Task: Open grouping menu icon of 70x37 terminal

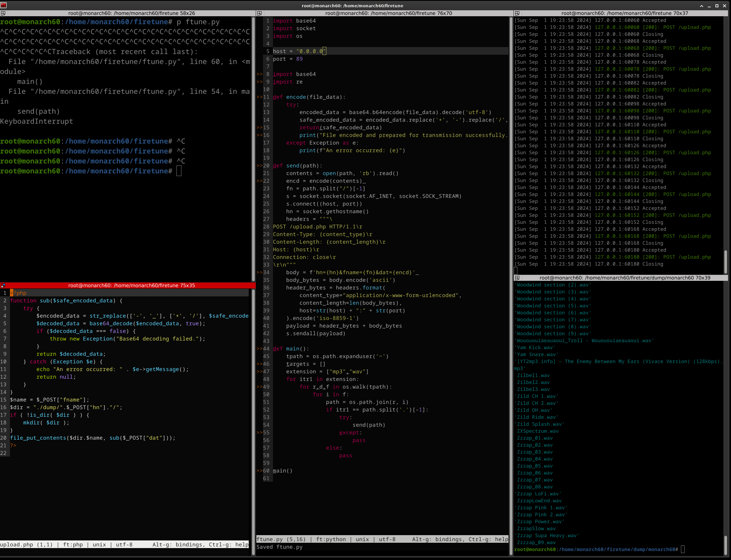Action: point(517,13)
